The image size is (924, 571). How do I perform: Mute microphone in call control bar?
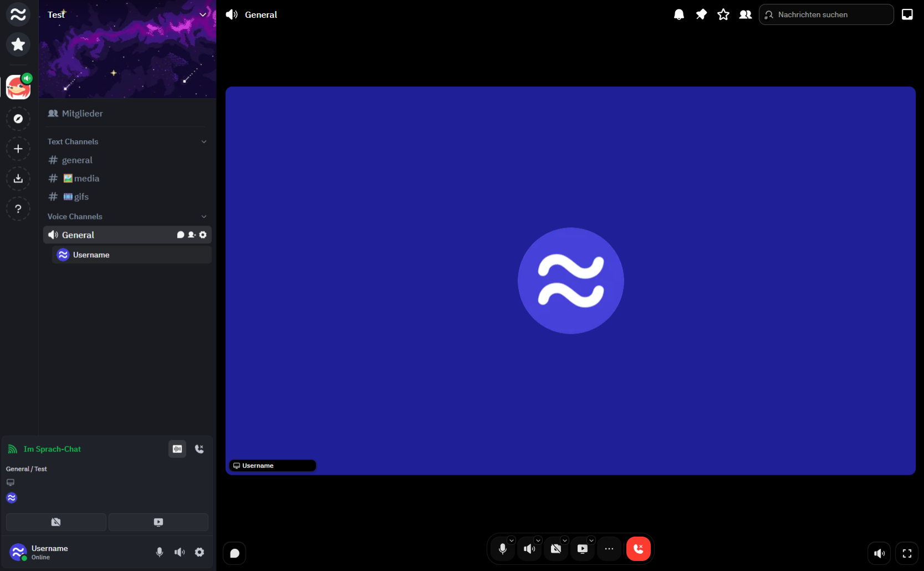503,549
